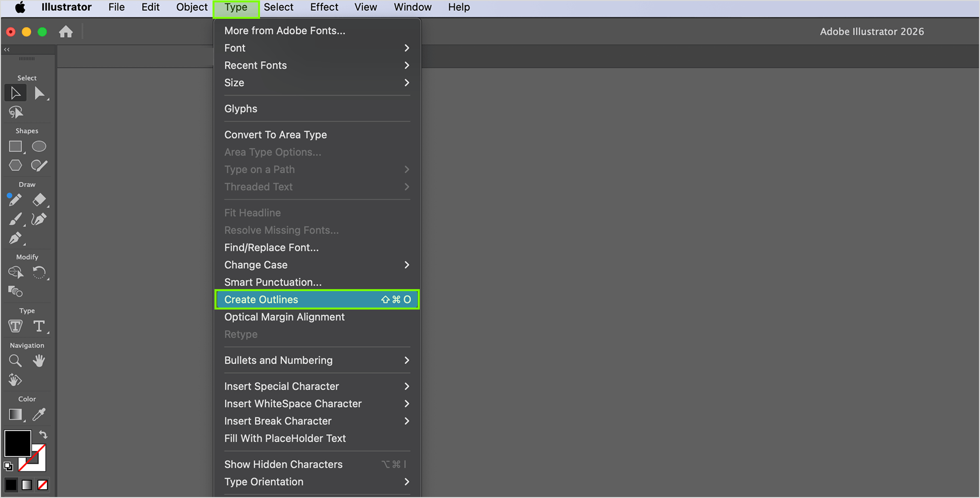Select the Zoom magnifier tool
This screenshot has width=980, height=498.
[x=15, y=360]
